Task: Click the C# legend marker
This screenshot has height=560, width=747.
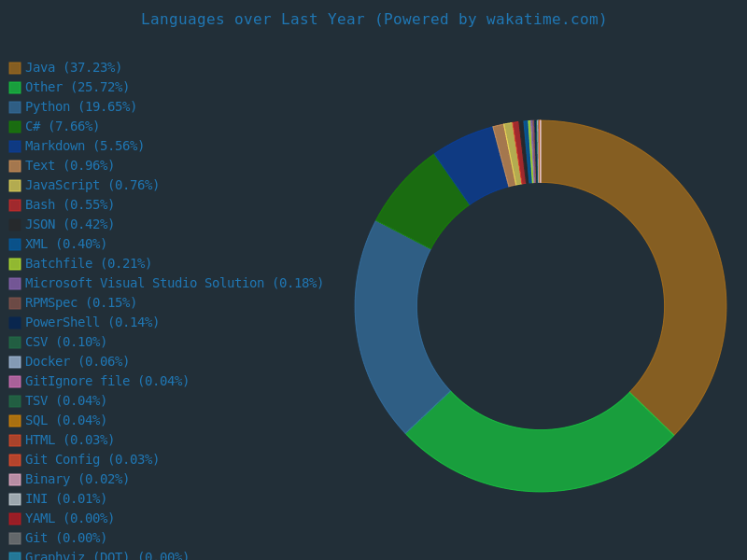Action: click(15, 125)
